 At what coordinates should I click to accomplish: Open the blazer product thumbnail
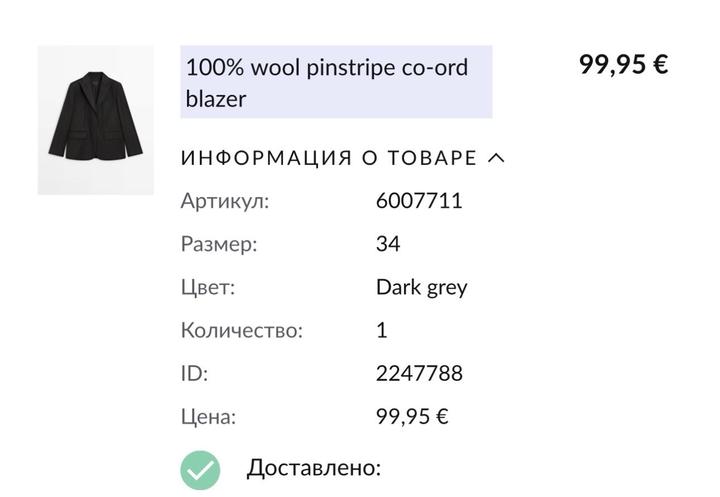[x=96, y=120]
